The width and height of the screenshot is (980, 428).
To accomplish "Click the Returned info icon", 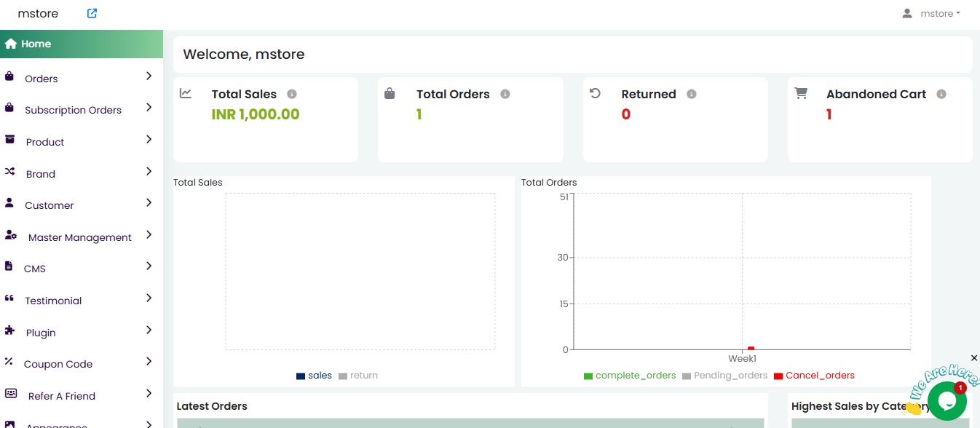I will [692, 94].
